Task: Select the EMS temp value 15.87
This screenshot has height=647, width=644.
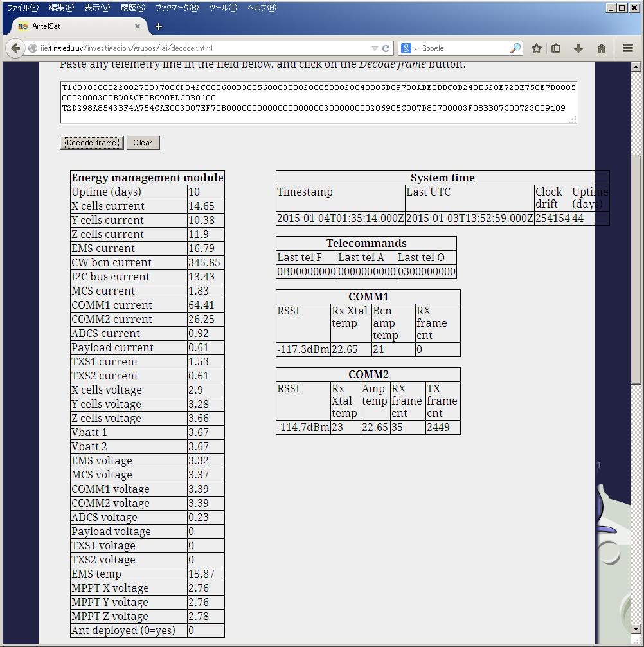Action: (201, 574)
